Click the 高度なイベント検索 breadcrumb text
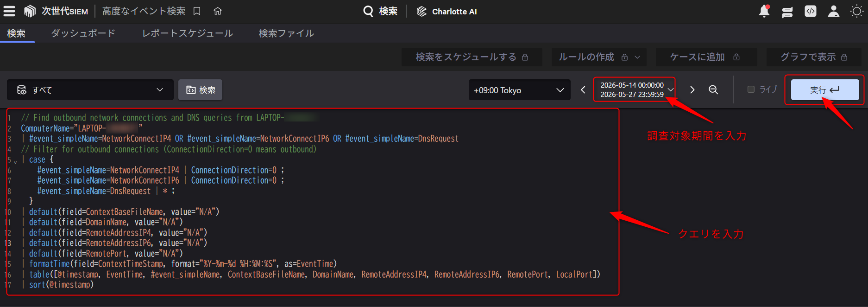This screenshot has height=307, width=868. (144, 11)
